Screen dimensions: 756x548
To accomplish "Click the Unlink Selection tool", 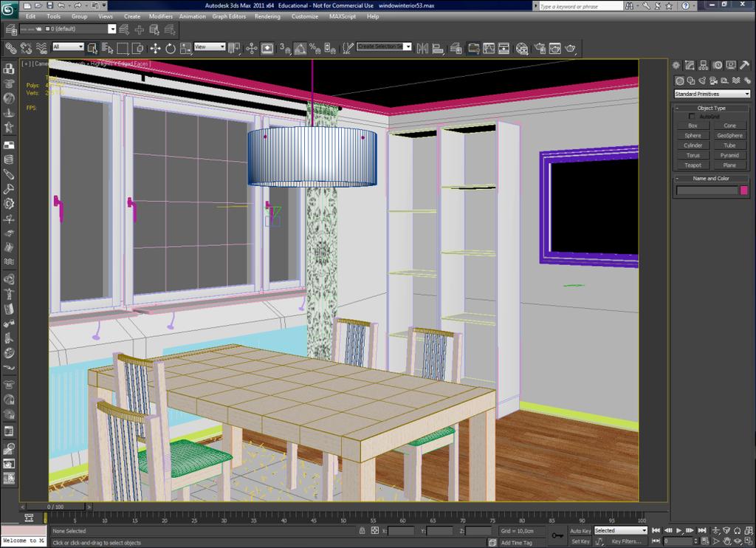I will (x=26, y=48).
